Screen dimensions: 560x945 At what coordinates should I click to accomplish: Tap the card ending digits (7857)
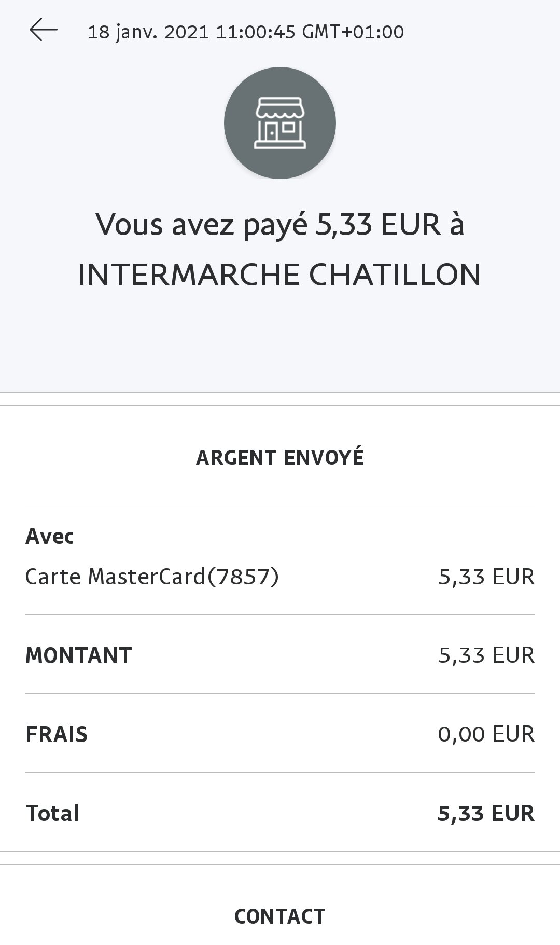243,577
